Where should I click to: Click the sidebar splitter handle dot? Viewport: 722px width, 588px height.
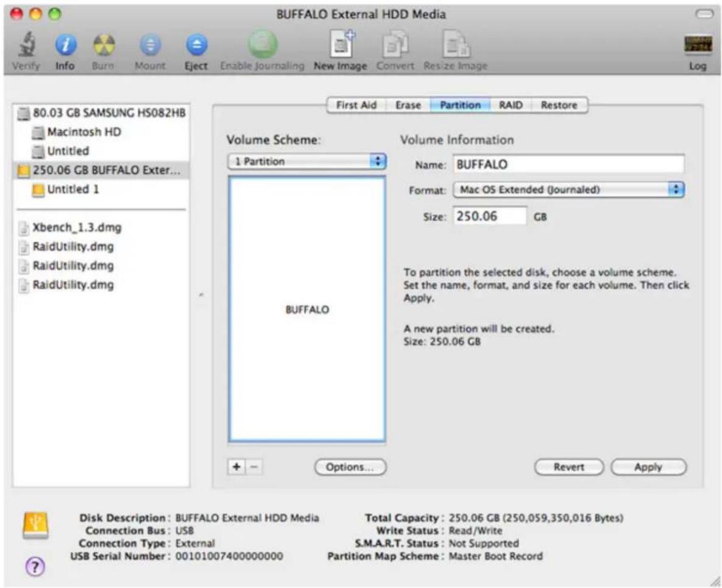point(201,295)
